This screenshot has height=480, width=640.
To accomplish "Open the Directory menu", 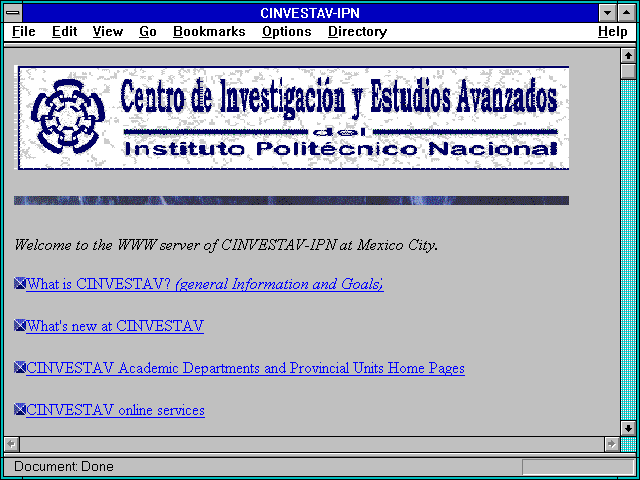I will pos(357,32).
